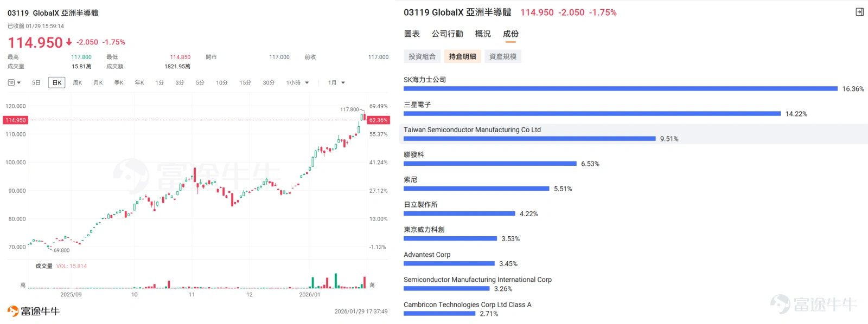
Task: Open the 概況 tab
Action: click(x=483, y=34)
